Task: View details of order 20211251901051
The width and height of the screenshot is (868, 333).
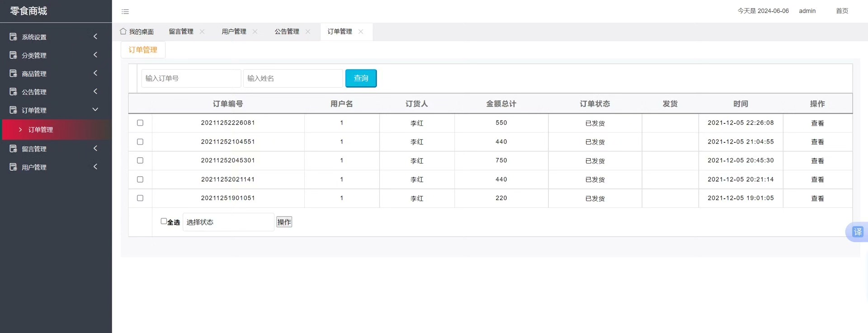Action: [x=817, y=198]
